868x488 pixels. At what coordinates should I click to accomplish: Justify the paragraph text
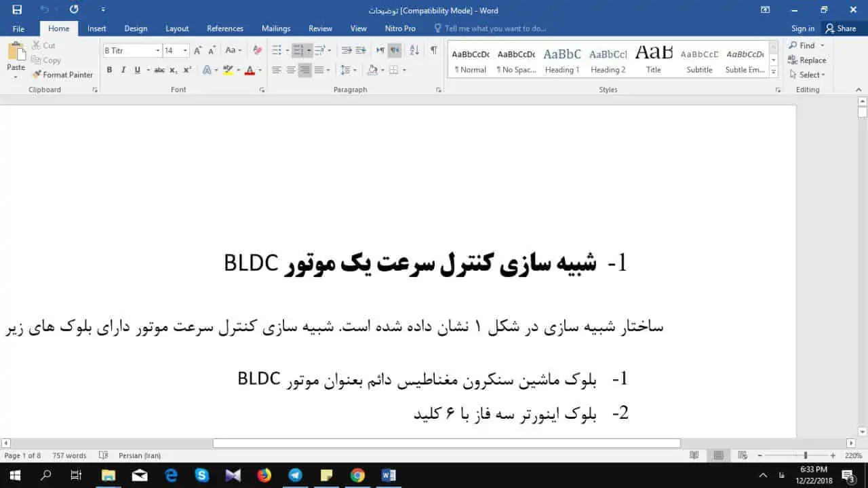click(319, 70)
